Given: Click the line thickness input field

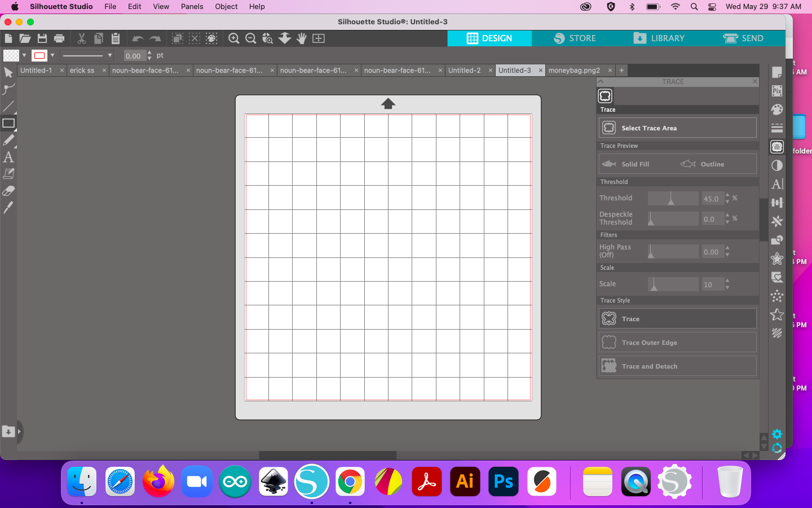Looking at the screenshot, I should [134, 56].
